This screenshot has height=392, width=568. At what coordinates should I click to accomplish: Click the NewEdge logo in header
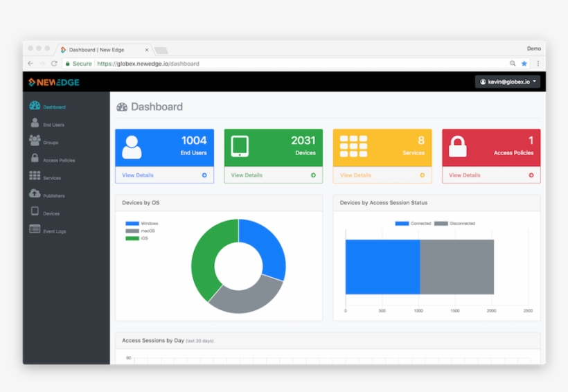click(x=54, y=82)
